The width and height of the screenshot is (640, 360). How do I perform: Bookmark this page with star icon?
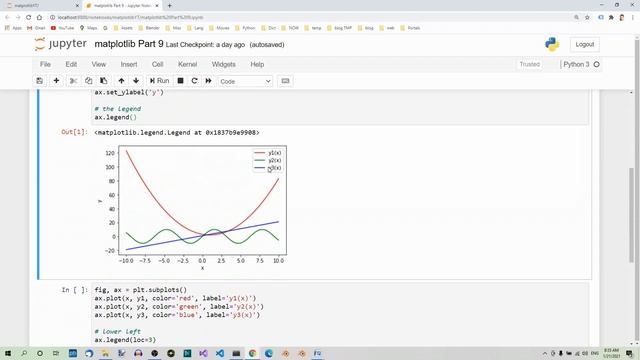(x=587, y=18)
